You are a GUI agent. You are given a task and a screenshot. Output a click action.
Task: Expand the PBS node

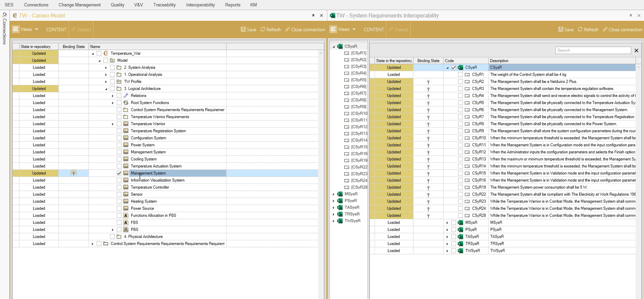click(x=113, y=230)
